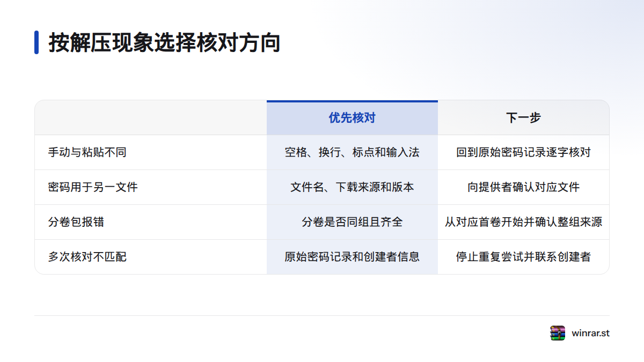Select the row label 分卷包报错
The width and height of the screenshot is (644, 362).
76,222
